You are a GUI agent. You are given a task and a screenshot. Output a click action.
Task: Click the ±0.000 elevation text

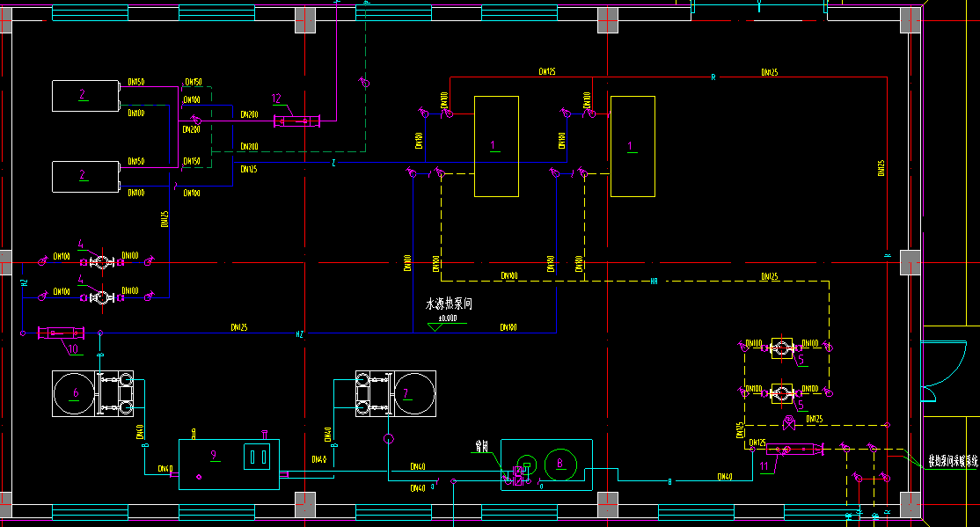pos(448,318)
